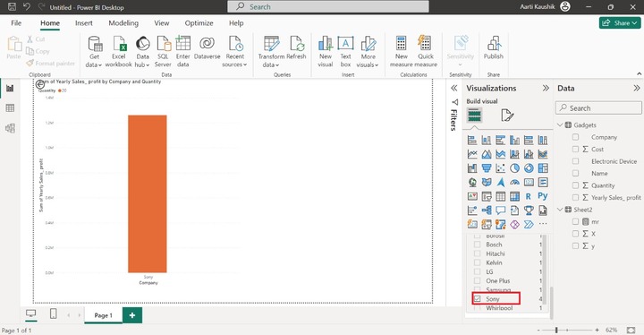Open Report view in left sidebar
Image resolution: width=644 pixels, height=335 pixels.
pyautogui.click(x=10, y=88)
